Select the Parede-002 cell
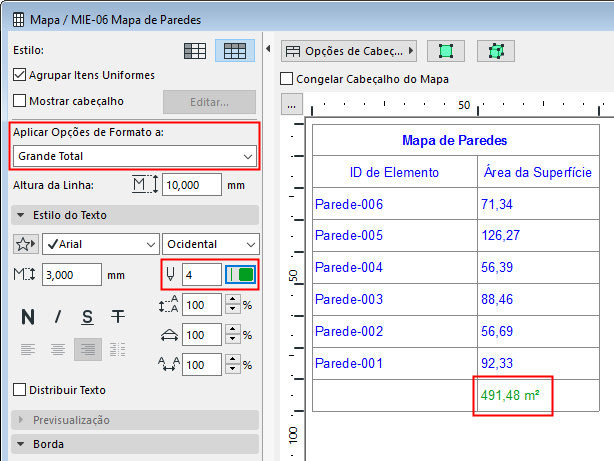614x461 pixels. coord(395,331)
